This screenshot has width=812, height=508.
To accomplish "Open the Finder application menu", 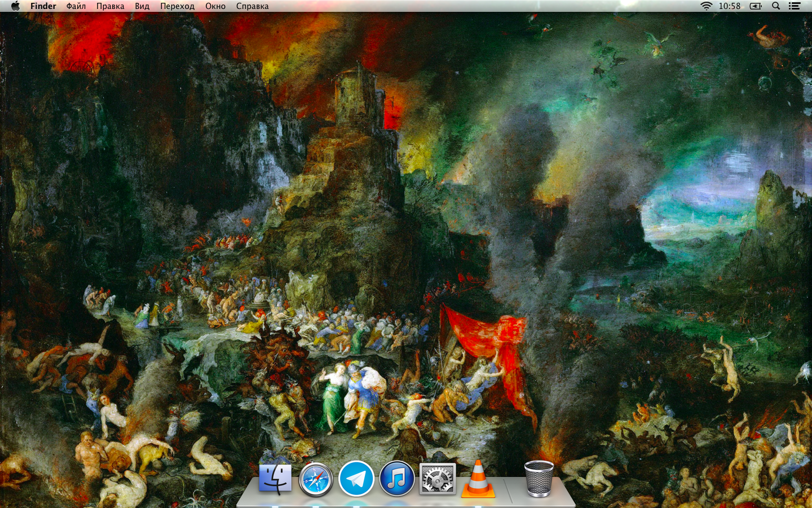I will (43, 6).
